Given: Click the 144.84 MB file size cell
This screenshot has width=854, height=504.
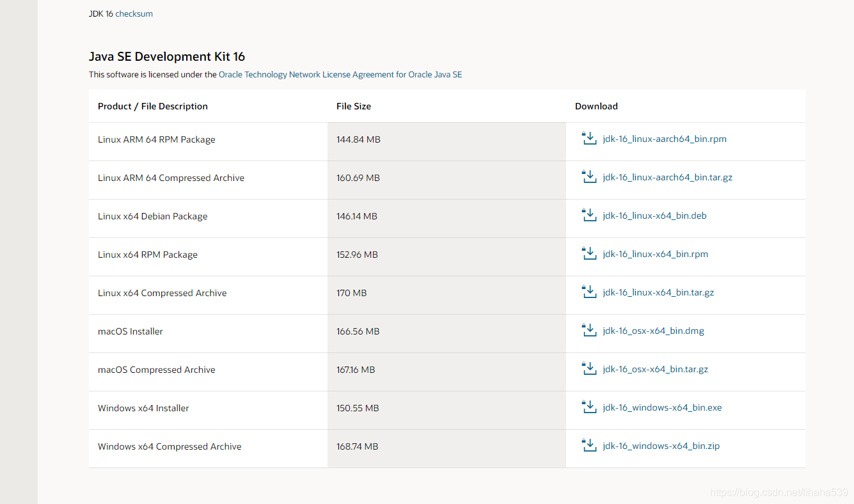Looking at the screenshot, I should (447, 141).
